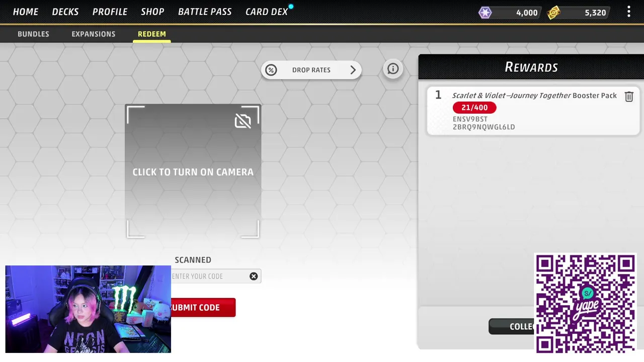Click to turn on camera area
The width and height of the screenshot is (644, 362).
click(193, 171)
